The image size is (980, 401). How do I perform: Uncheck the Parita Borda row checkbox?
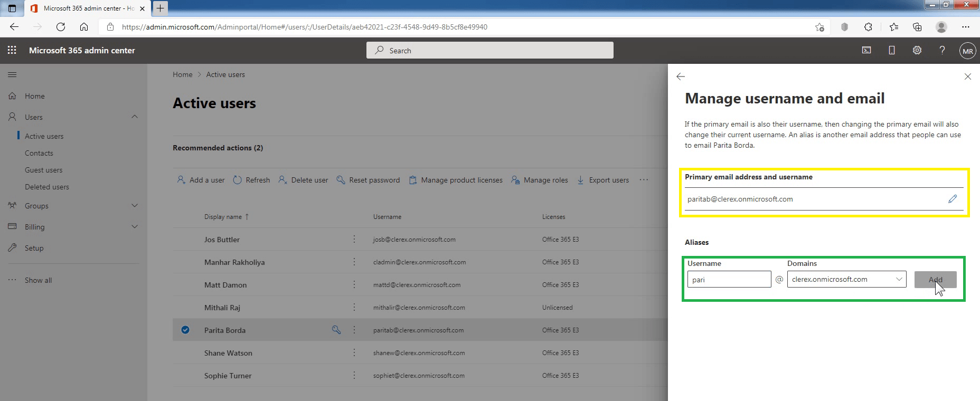[185, 330]
